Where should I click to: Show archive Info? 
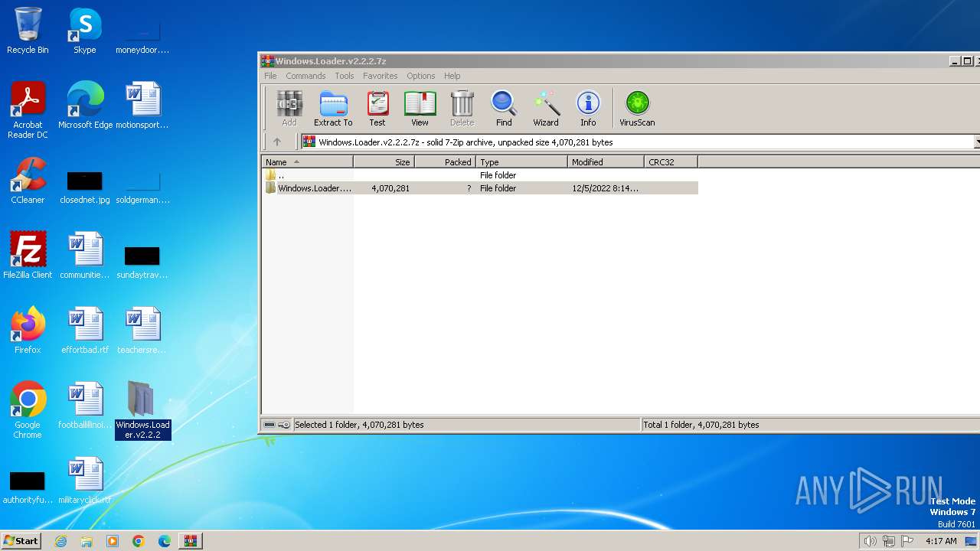588,108
